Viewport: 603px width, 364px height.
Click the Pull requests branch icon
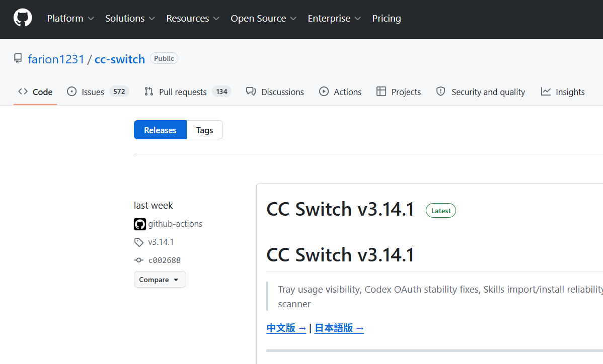pyautogui.click(x=149, y=92)
